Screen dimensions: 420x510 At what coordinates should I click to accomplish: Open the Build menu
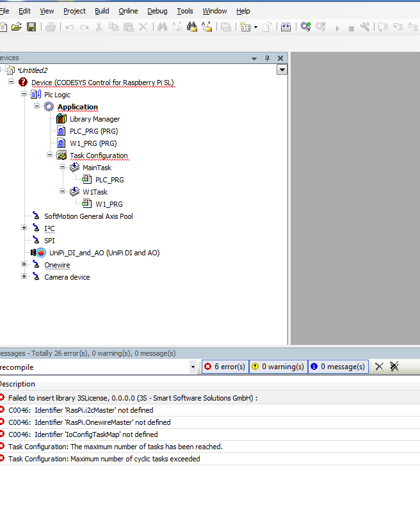(x=102, y=11)
